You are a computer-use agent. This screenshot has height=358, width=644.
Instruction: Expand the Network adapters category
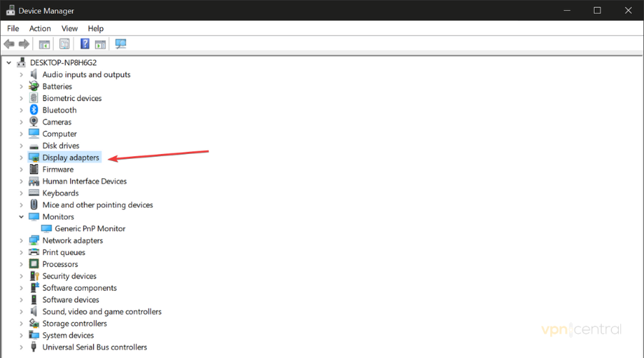tap(21, 241)
